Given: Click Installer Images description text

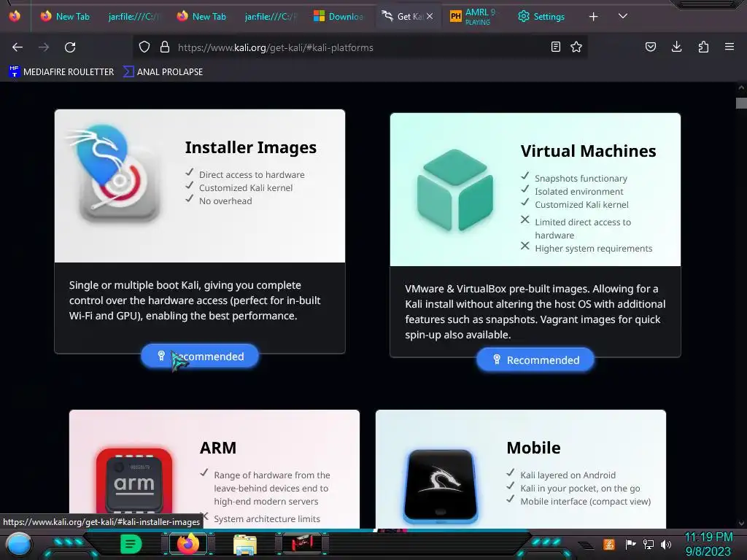Looking at the screenshot, I should [x=195, y=300].
